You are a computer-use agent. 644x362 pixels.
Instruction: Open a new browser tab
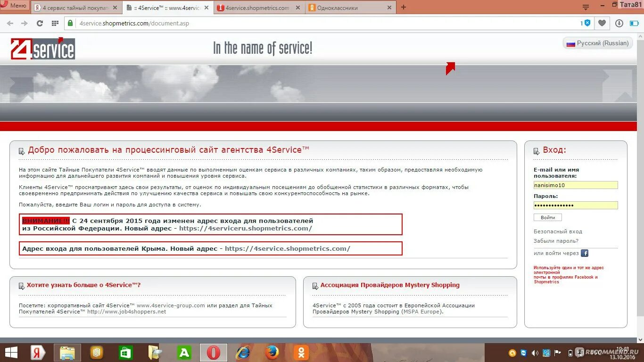tap(404, 7)
